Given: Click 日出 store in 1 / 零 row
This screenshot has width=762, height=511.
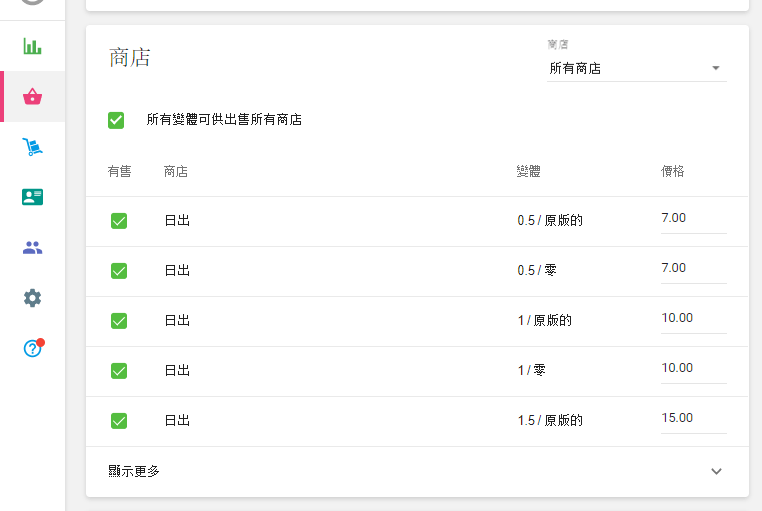Looking at the screenshot, I should pos(177,371).
